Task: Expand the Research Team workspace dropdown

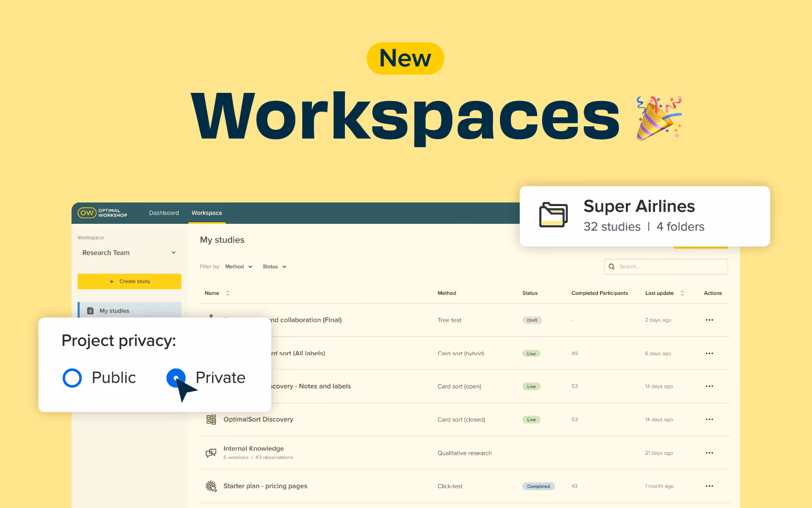Action: pos(129,253)
